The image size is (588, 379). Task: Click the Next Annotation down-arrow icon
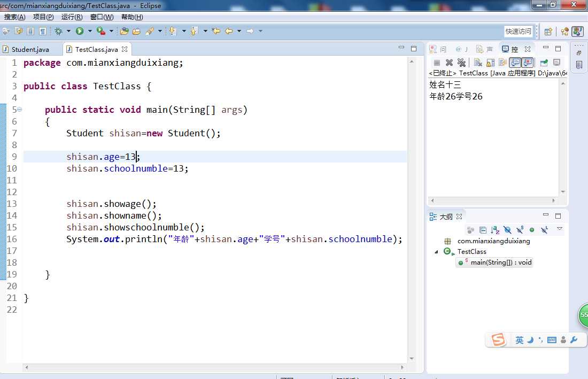[x=173, y=31]
